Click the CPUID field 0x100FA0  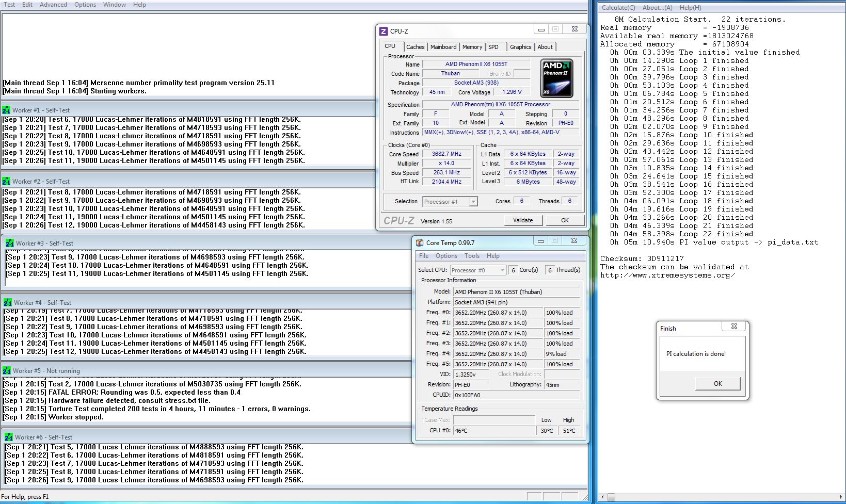(x=516, y=395)
